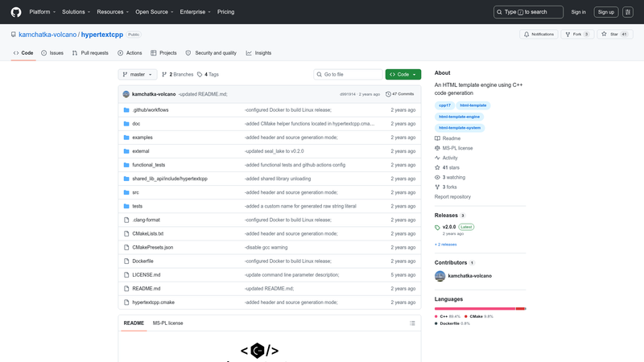Open the README outline list icon

click(x=412, y=323)
